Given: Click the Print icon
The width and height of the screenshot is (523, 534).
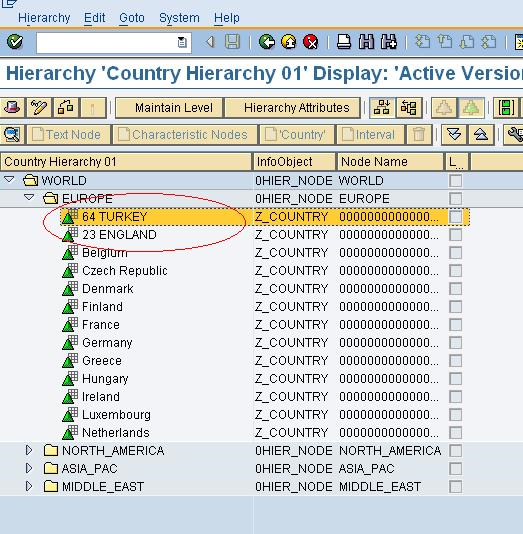Looking at the screenshot, I should (x=344, y=42).
